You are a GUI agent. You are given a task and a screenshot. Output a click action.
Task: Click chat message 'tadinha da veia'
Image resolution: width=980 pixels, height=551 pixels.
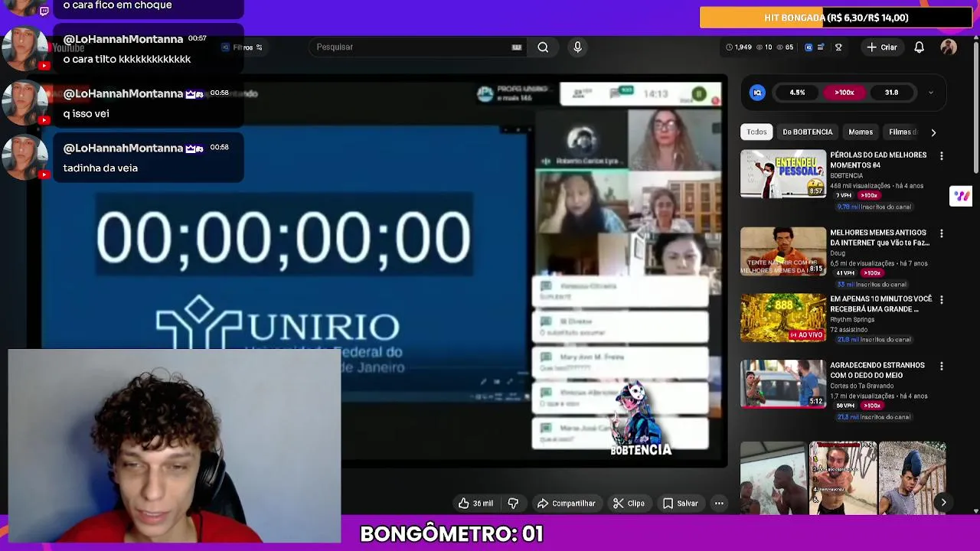[100, 168]
